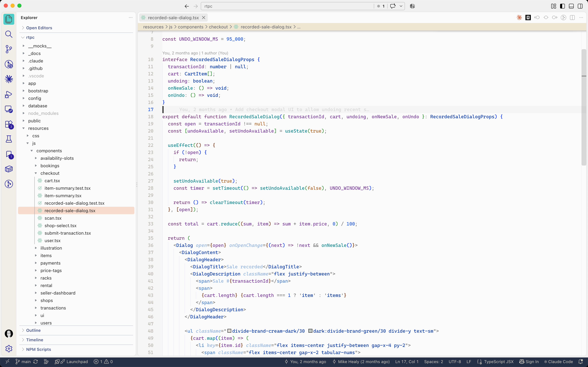Click the square stop-like icon in editor toolbar
This screenshot has width=588, height=367.
point(528,18)
